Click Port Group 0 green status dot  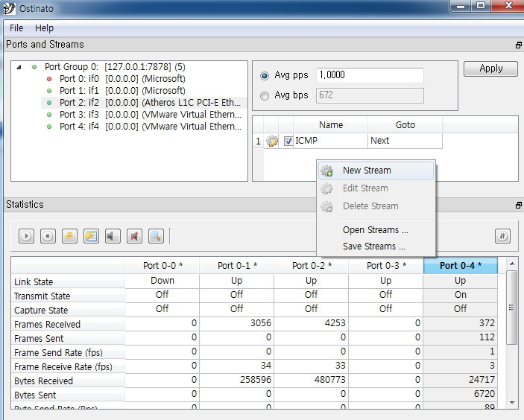(x=34, y=67)
